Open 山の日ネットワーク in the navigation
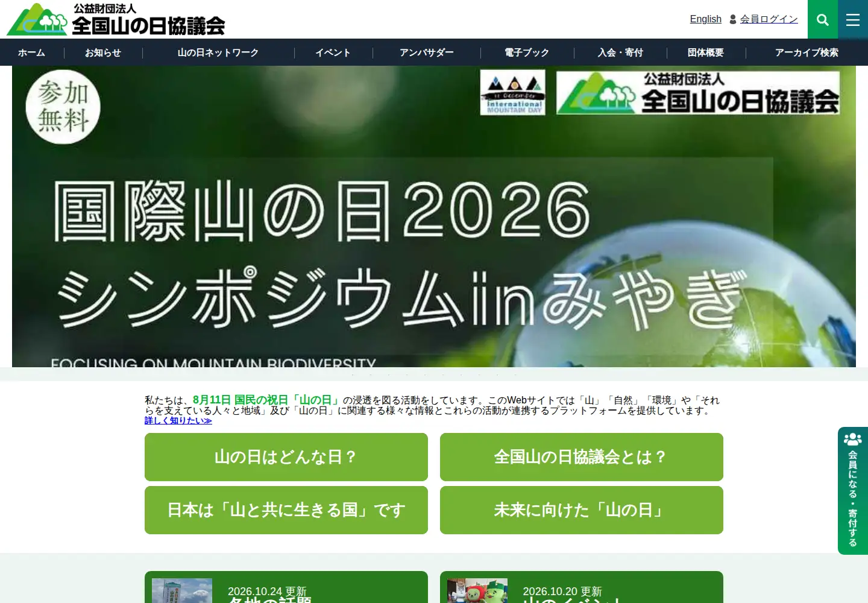Image resolution: width=868 pixels, height=603 pixels. click(x=218, y=52)
